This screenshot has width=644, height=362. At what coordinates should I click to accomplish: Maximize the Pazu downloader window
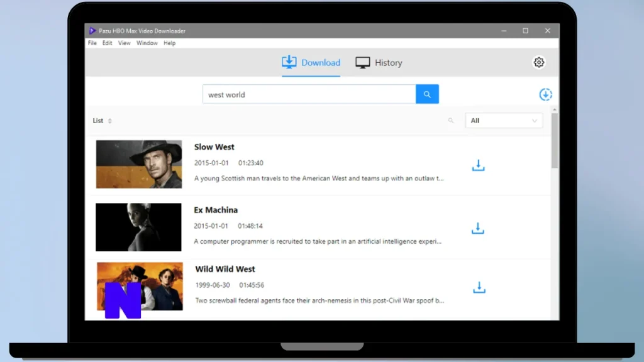pyautogui.click(x=525, y=31)
